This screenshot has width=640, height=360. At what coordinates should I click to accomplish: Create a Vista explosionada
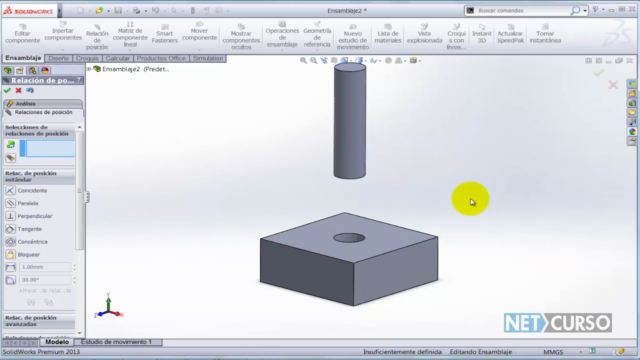pyautogui.click(x=424, y=33)
